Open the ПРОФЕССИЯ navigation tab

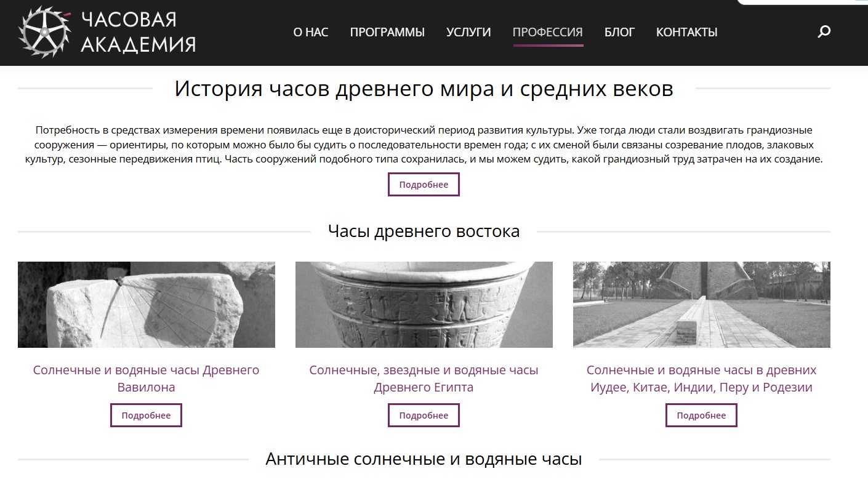(x=547, y=32)
